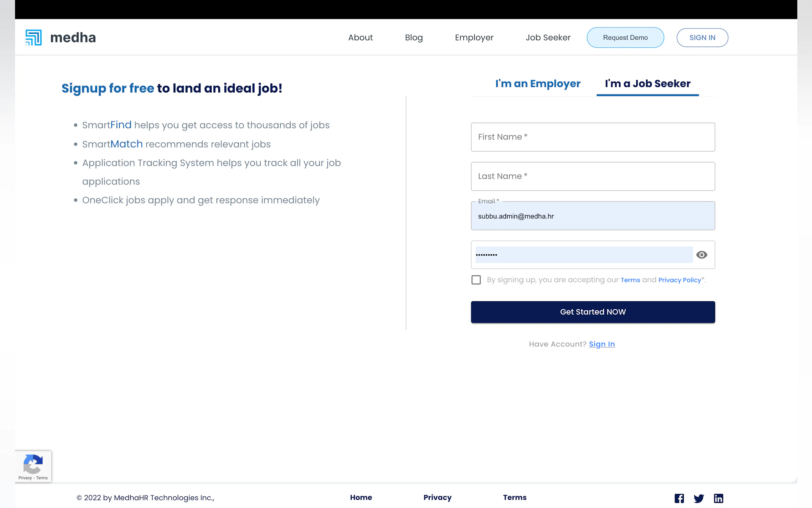Open the LinkedIn page icon
The height and width of the screenshot is (508, 812).
point(718,498)
